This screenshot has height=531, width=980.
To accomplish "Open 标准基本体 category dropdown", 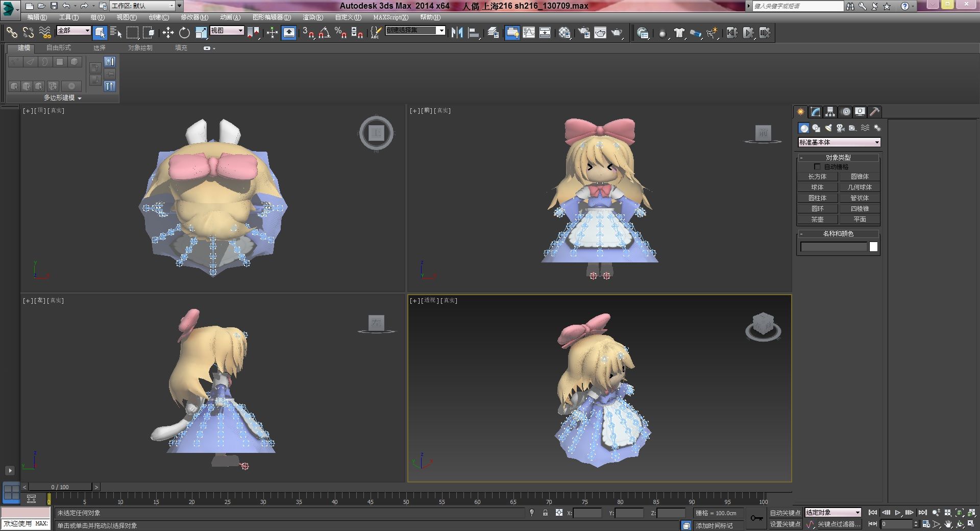I will (x=839, y=142).
